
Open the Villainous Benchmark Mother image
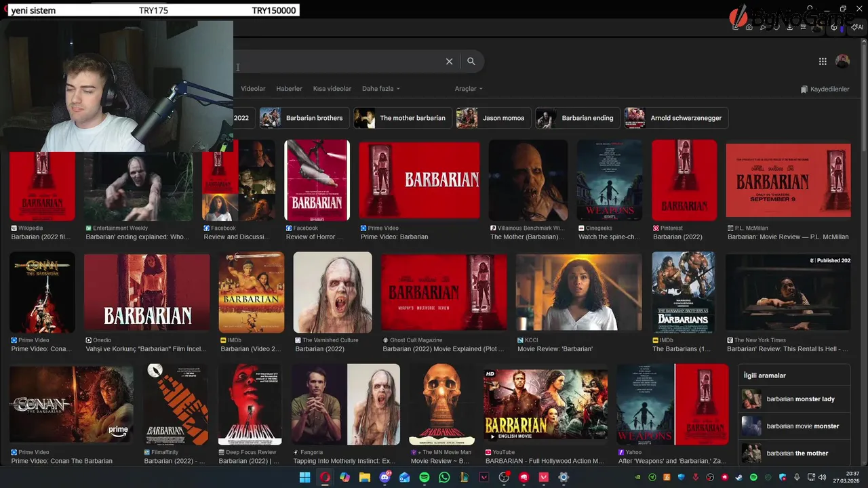(528, 180)
